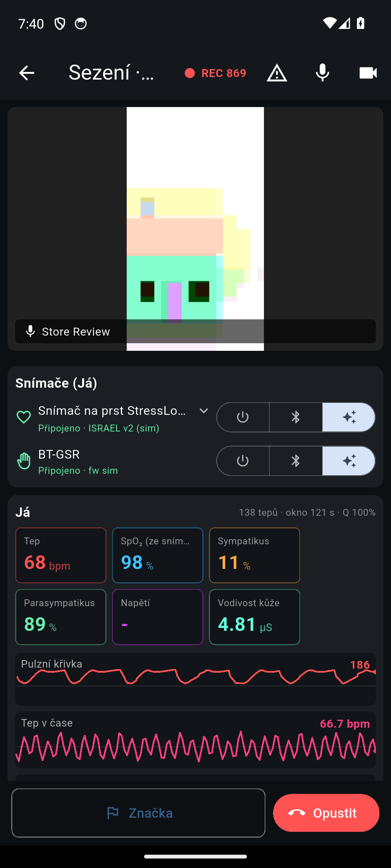Open the Napětí card
The image size is (391, 868).
point(158,617)
